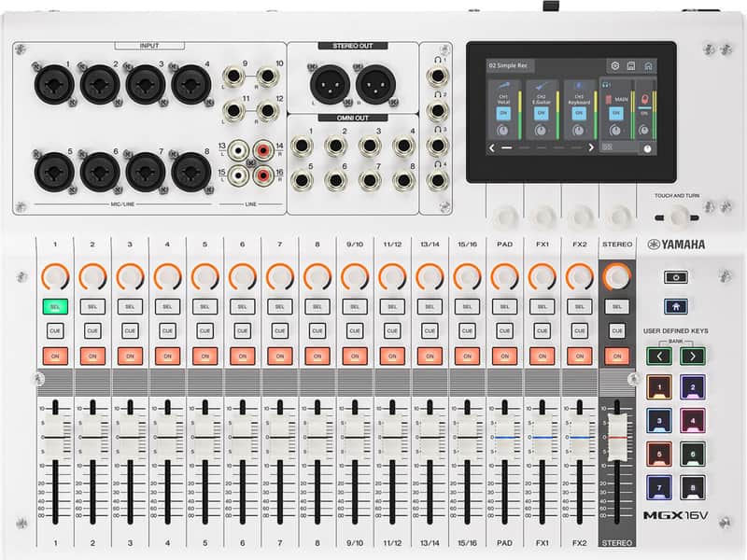Push the black key above the Home key
Screen dimensions: 747x560
(676, 277)
